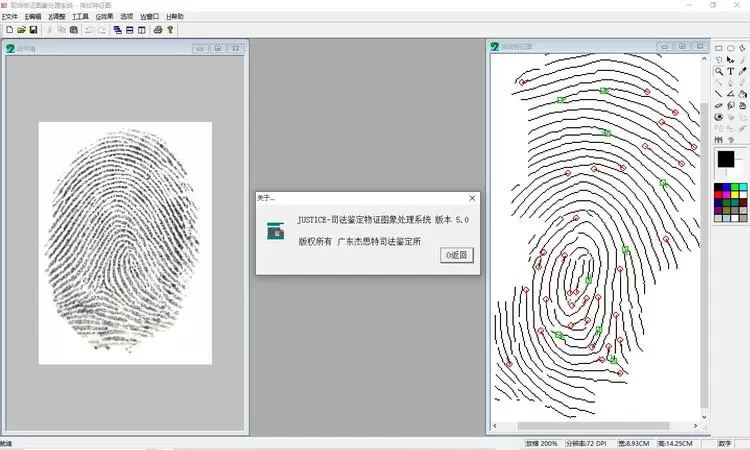Click the Save diskette toolbar icon
The width and height of the screenshot is (750, 450).
click(33, 30)
